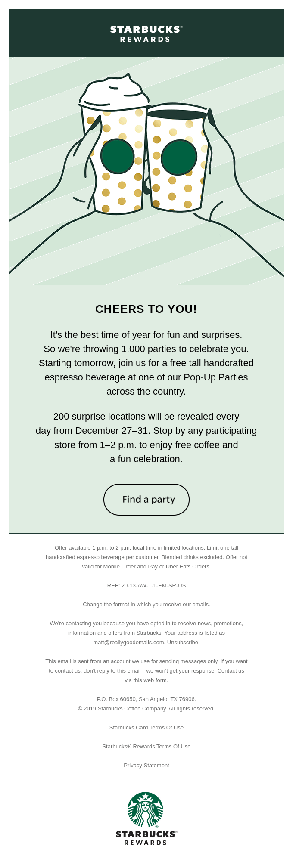The height and width of the screenshot is (868, 293).
Task: Click the CHEERS TO YOU! heading
Action: pyautogui.click(x=146, y=309)
